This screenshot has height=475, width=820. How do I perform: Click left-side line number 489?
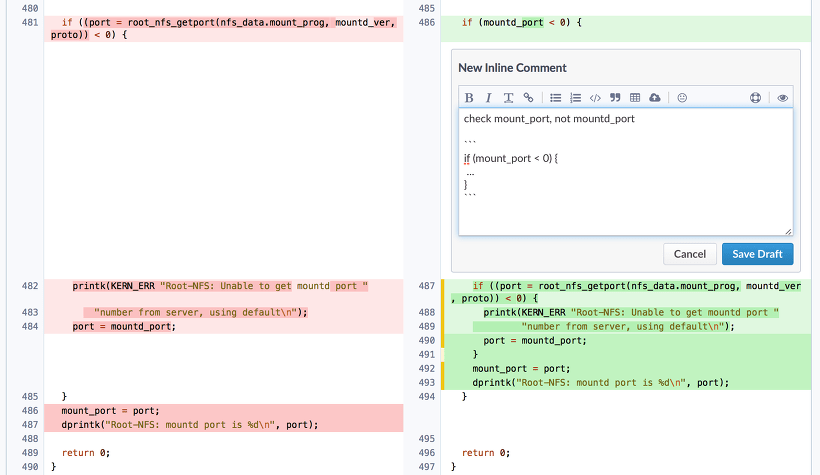pos(30,453)
